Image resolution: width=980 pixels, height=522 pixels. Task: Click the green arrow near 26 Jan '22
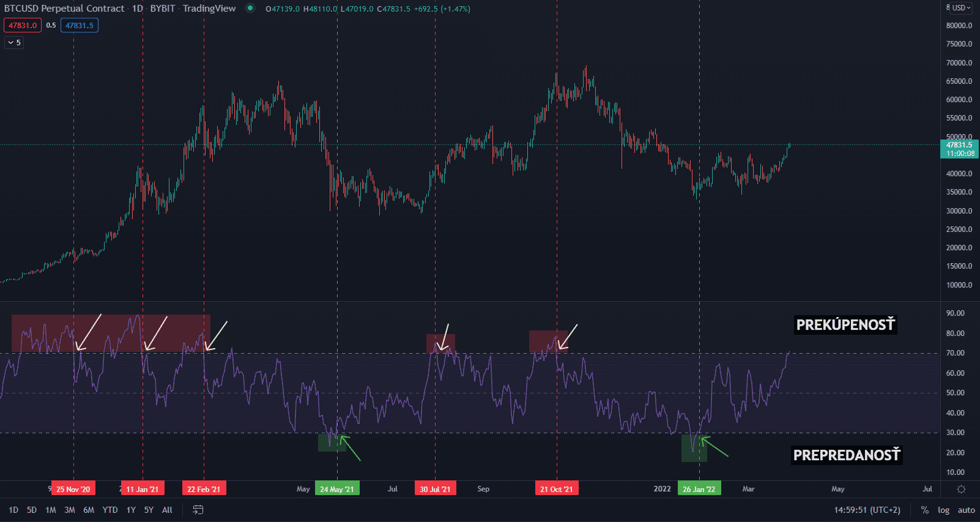tap(714, 447)
